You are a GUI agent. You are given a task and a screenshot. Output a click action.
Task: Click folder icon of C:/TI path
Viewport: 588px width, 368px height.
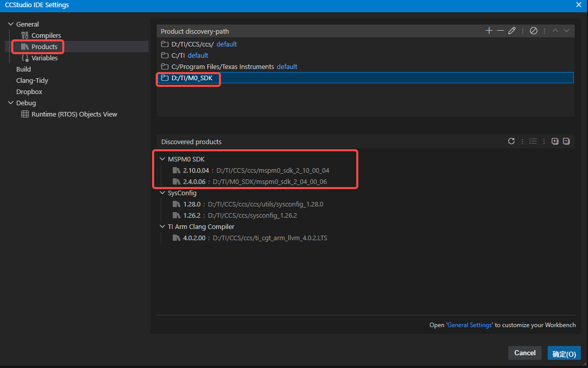[164, 56]
